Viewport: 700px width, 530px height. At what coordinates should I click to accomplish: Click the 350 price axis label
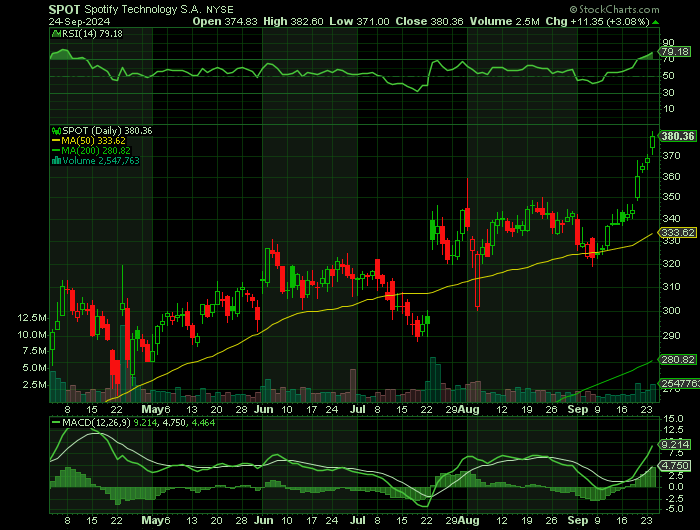(671, 197)
